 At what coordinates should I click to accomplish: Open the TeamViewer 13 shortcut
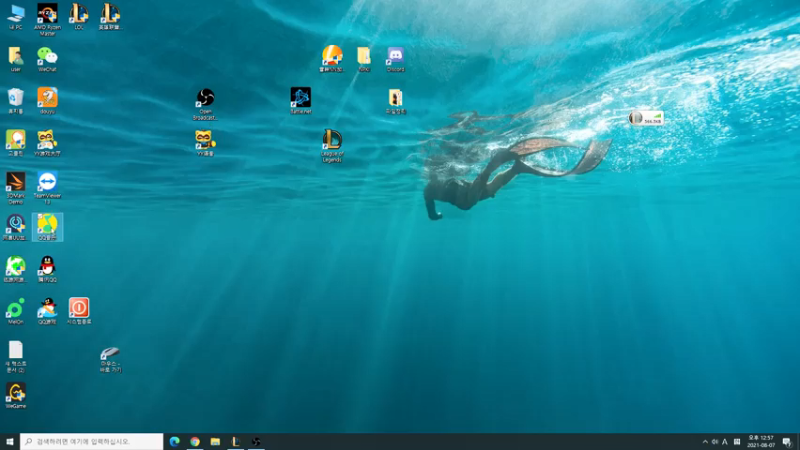coord(47,188)
